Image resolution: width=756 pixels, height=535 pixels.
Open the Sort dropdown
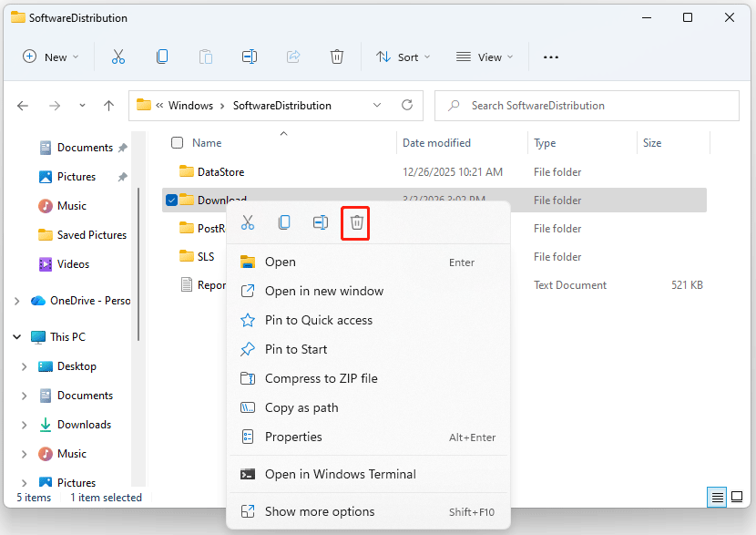pyautogui.click(x=403, y=57)
